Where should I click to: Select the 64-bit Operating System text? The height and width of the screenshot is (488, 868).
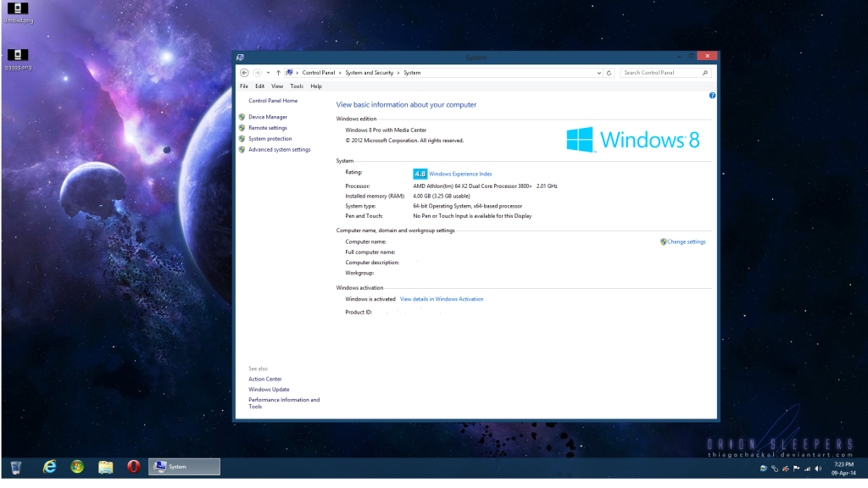point(467,206)
